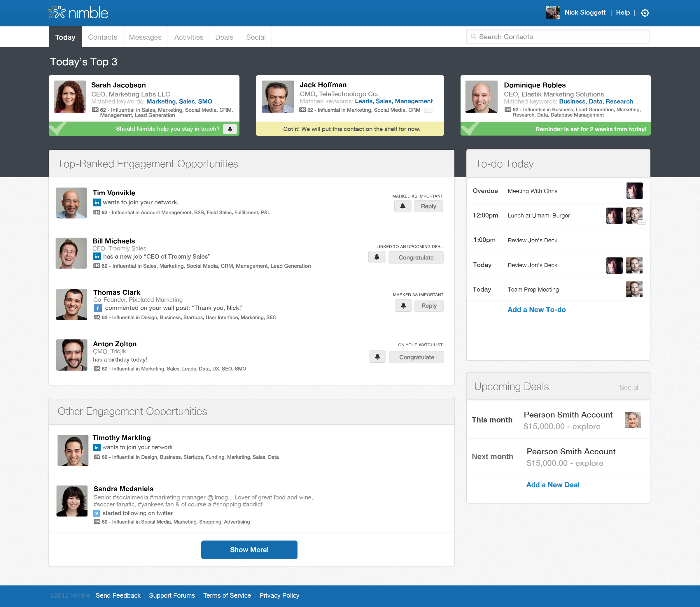This screenshot has height=607, width=700.
Task: Click LinkedIn icon next to Timothy Markling
Action: tap(97, 448)
